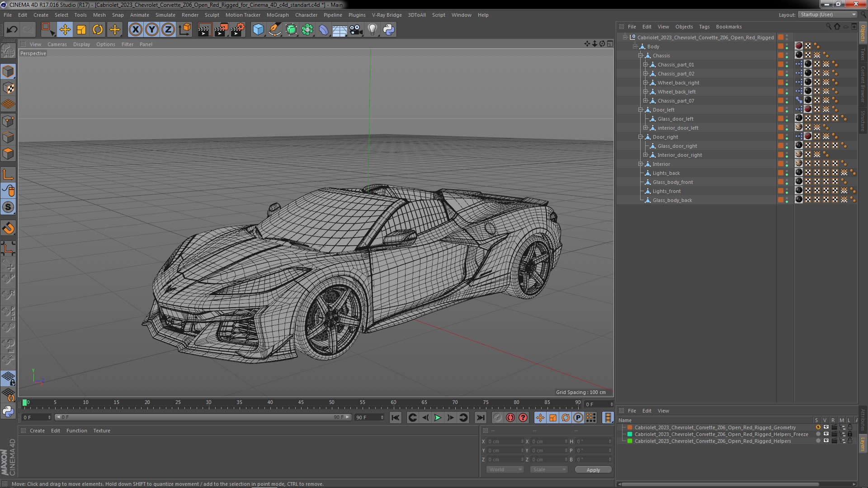
Task: Open the Layout dropdown Startup (User)
Action: 827,14
